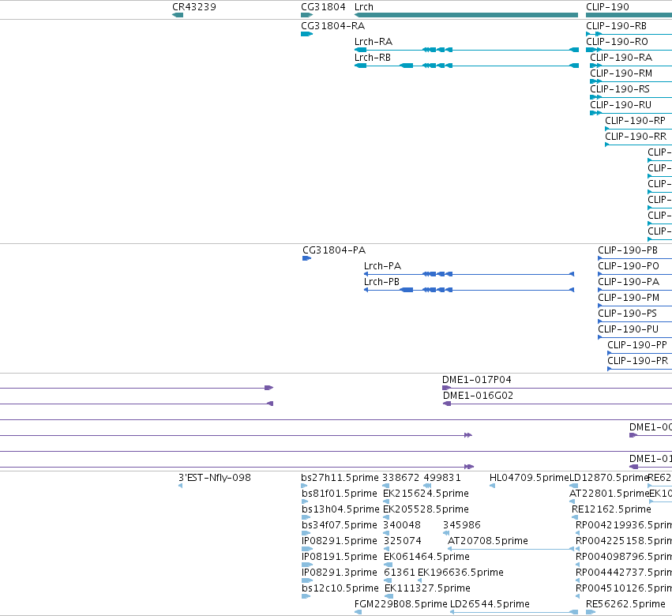Select EST IP08191.5prime
The image size is (672, 616).
click(340, 558)
